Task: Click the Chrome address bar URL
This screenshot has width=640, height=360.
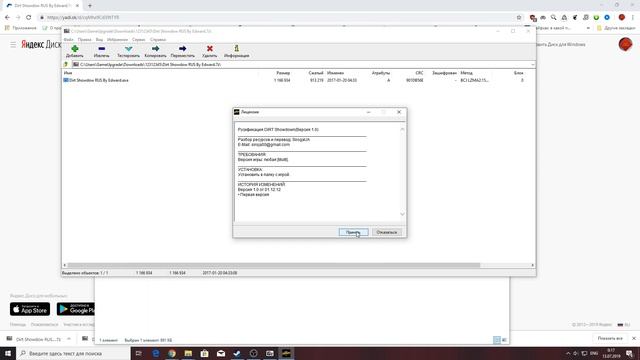Action: (83, 18)
